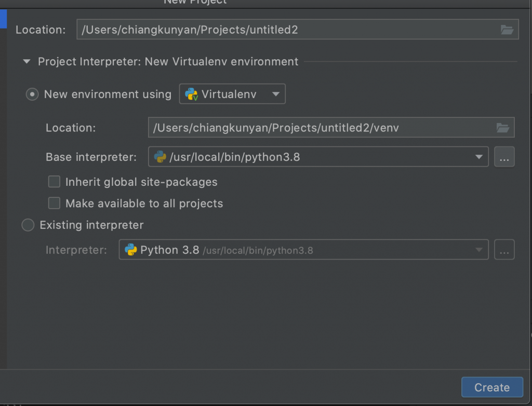Click the New environment using label text
This screenshot has width=532, height=406.
(x=108, y=94)
